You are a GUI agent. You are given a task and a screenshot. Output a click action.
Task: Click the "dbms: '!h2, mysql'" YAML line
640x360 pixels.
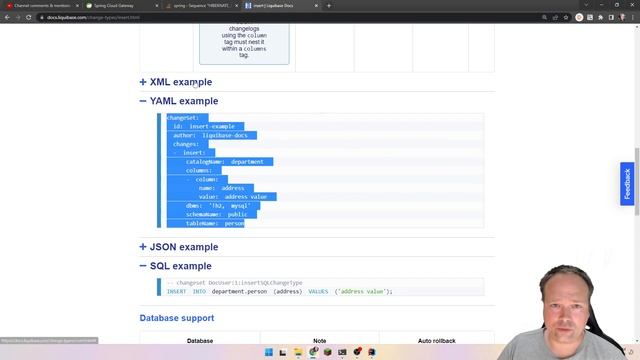(218, 206)
